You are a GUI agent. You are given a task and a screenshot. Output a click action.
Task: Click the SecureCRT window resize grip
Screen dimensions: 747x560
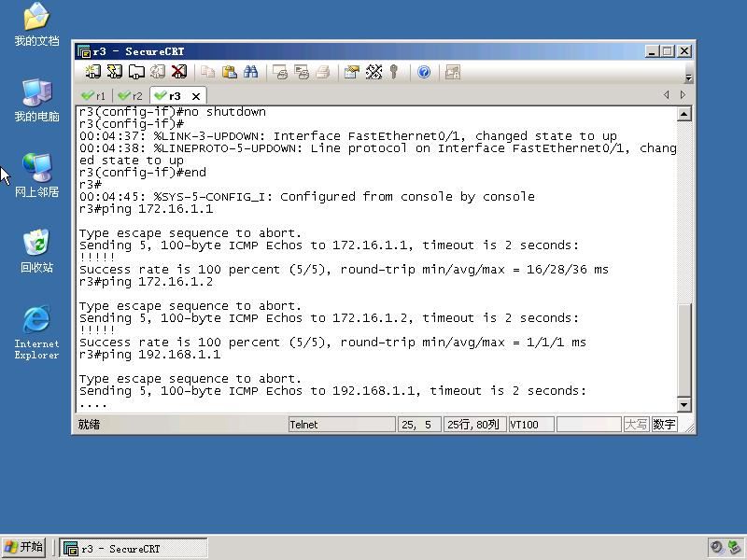pyautogui.click(x=689, y=427)
